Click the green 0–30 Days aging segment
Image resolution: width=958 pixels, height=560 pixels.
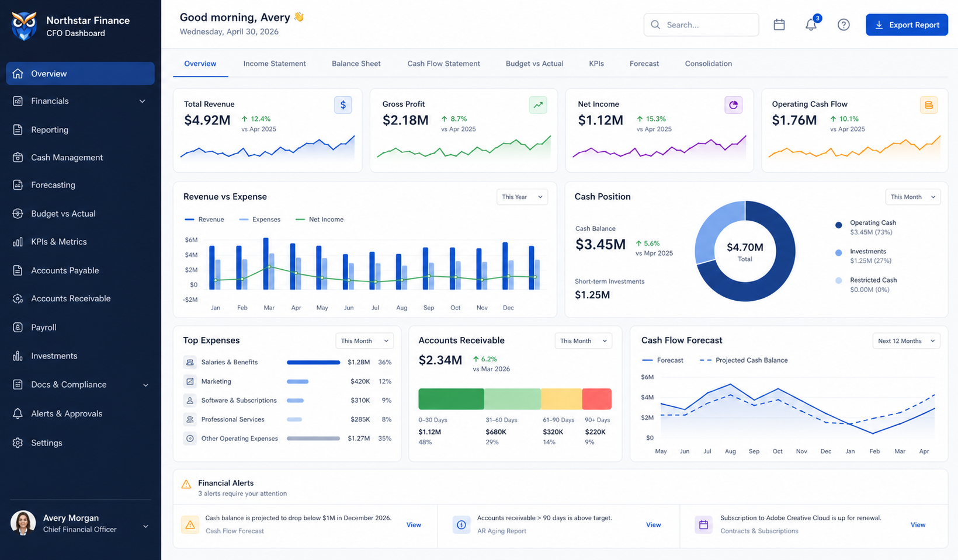[451, 399]
